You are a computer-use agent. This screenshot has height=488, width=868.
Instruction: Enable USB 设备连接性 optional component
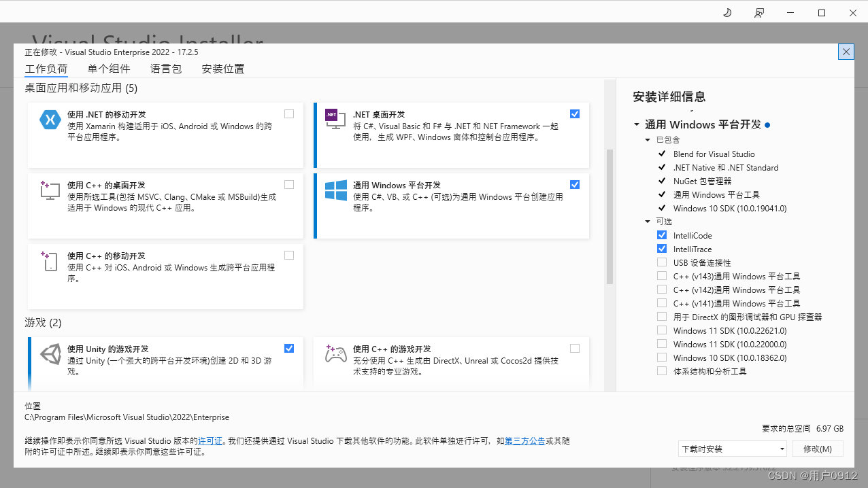click(x=662, y=262)
